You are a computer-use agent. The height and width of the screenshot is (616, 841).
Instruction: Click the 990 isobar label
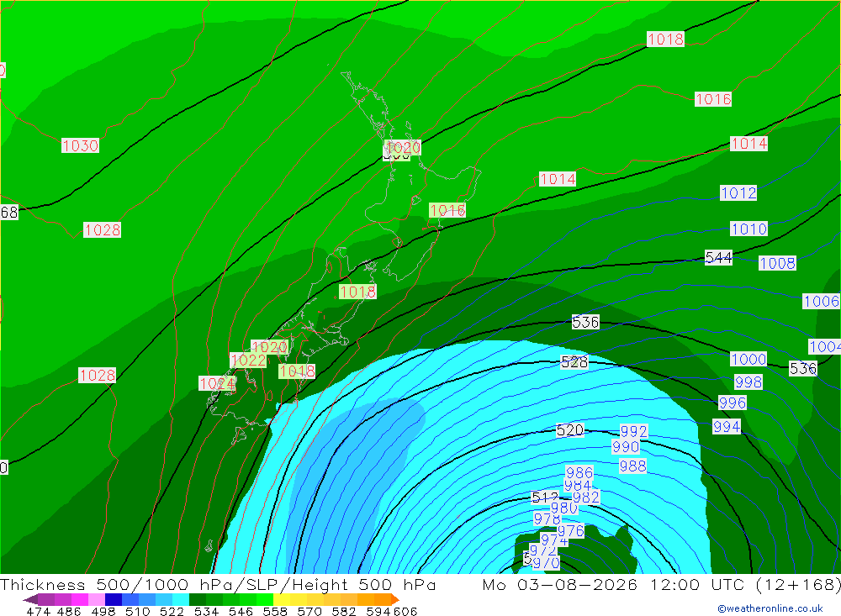click(626, 446)
